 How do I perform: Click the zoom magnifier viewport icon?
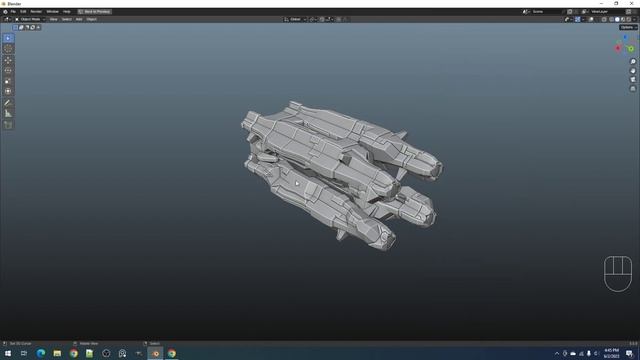[633, 62]
